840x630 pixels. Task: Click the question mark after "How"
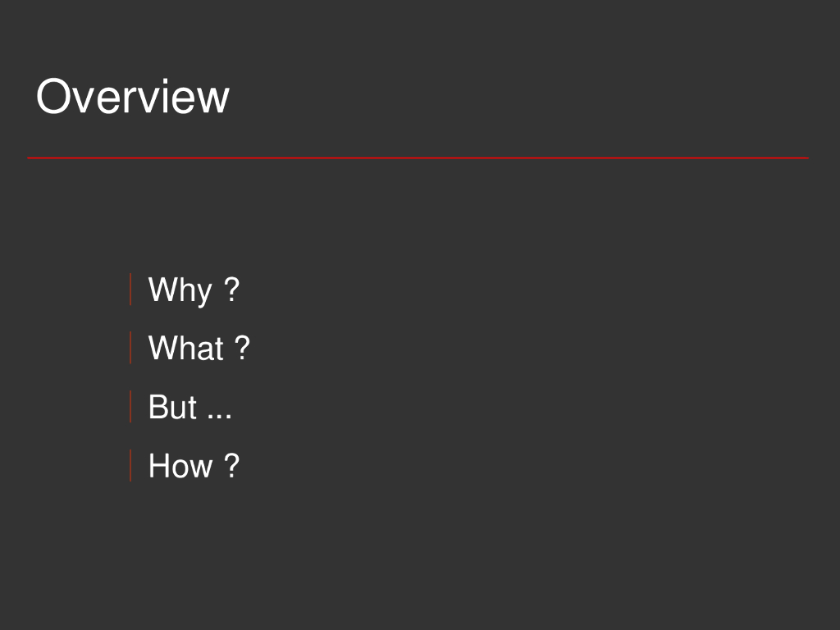232,466
